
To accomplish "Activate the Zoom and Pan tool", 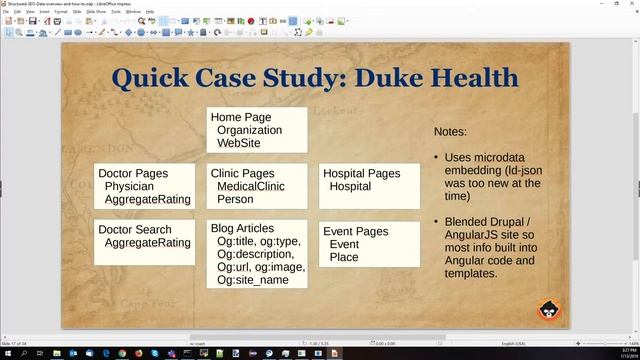I will [19, 32].
